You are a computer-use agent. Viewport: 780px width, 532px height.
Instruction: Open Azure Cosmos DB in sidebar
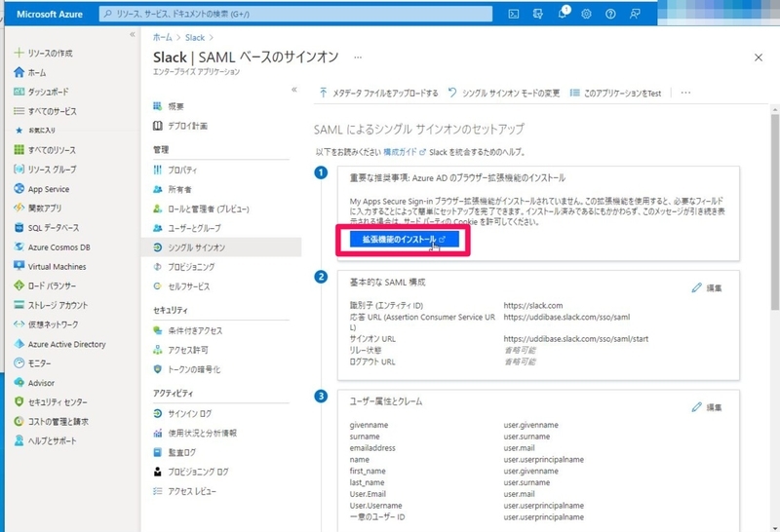point(53,247)
